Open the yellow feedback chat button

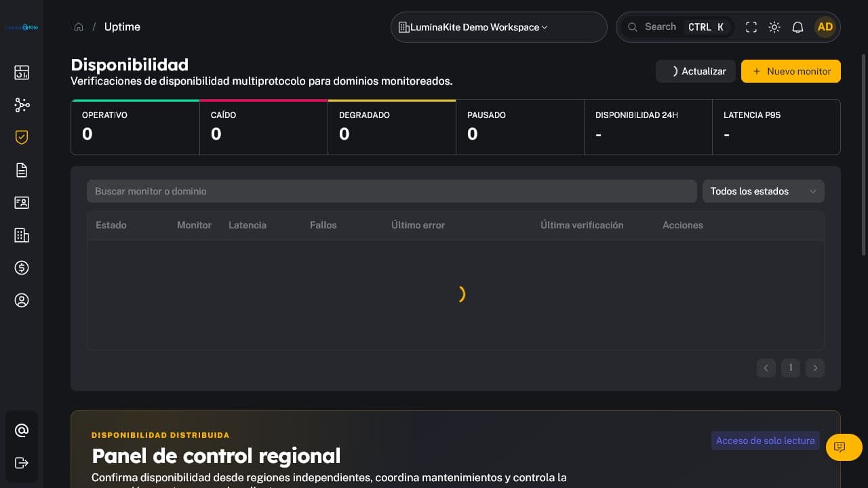844,447
